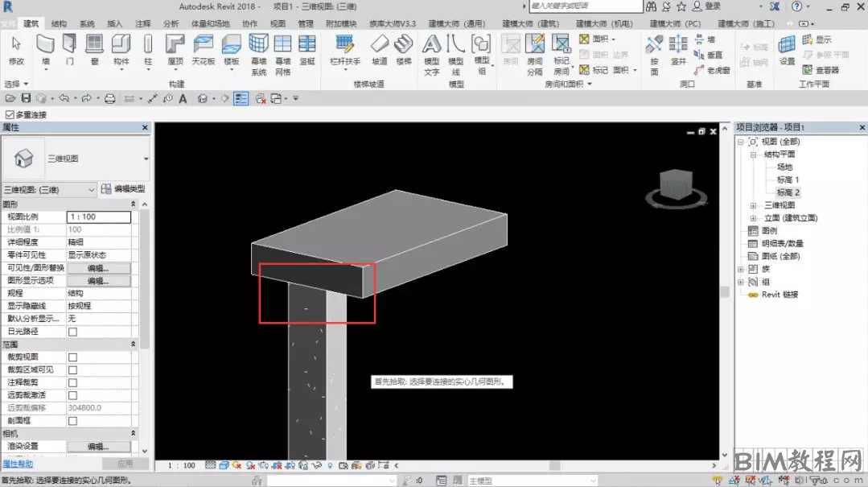868x487 pixels.
Task: Select the 窗 (Window) tool
Action: [95, 50]
